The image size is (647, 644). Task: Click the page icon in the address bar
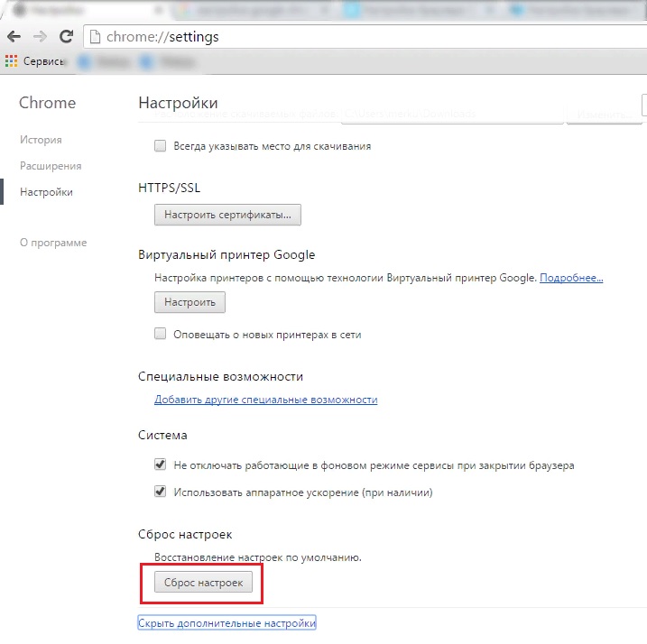95,37
